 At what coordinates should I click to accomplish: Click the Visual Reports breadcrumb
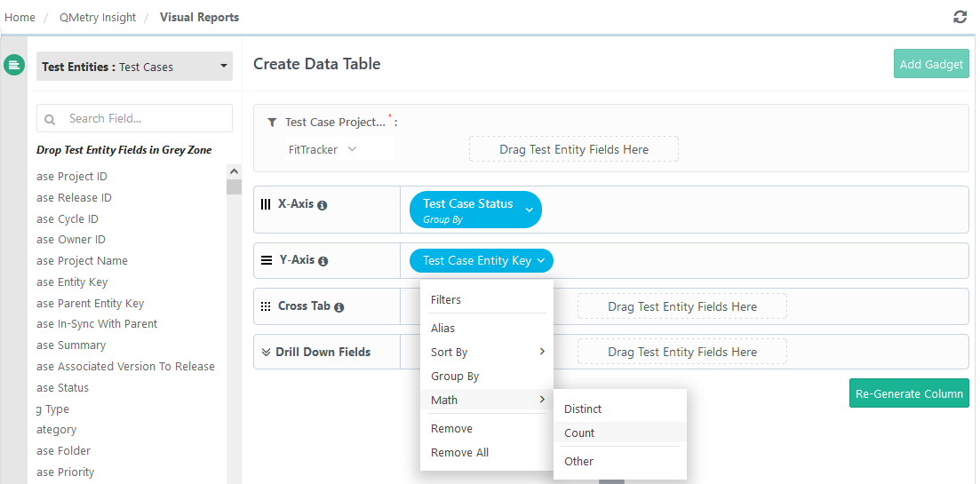(199, 18)
